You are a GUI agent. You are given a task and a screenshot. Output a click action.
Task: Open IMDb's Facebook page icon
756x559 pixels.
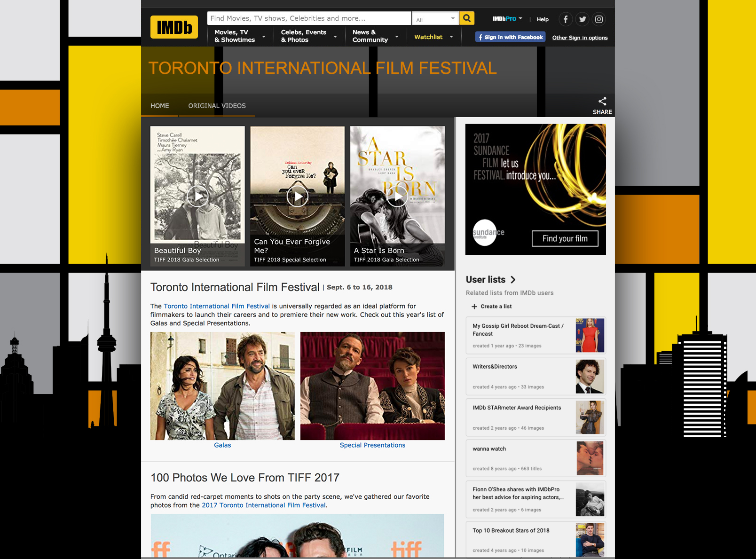tap(566, 19)
